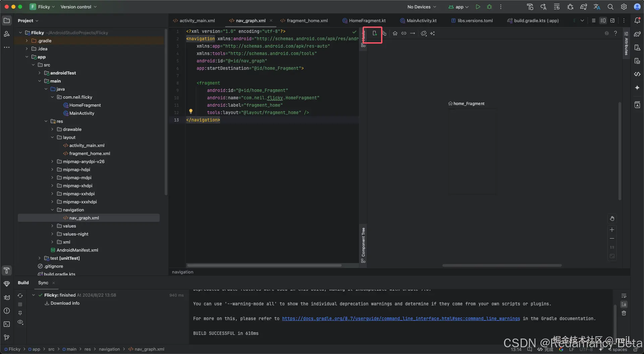Image resolution: width=644 pixels, height=354 pixels.
Task: Open the MainActivity.kt editor tab
Action: [x=421, y=20]
